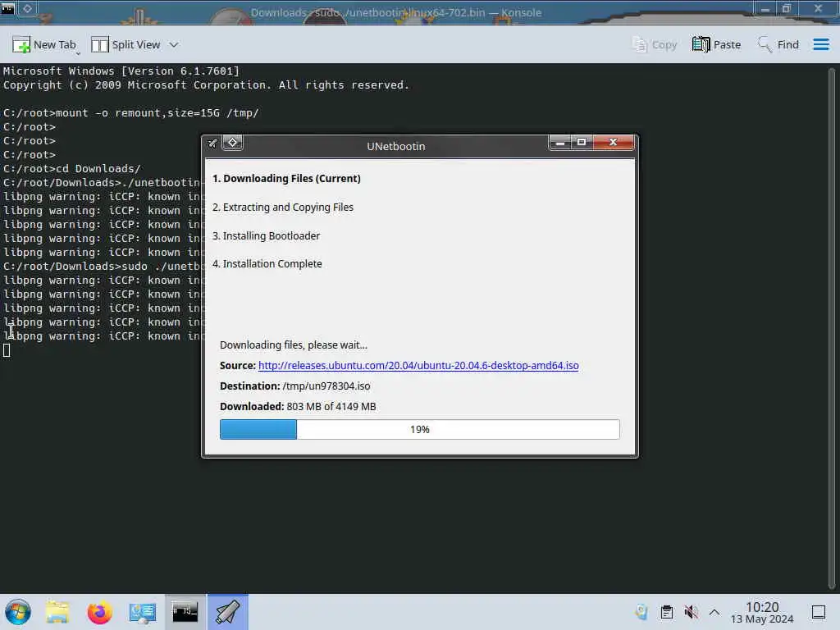
Task: Open a New Tab in Konsole
Action: pos(44,44)
